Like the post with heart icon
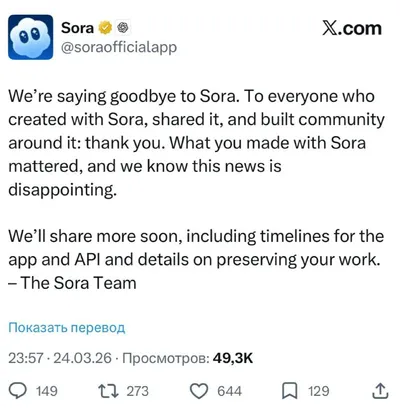Screen dimensions: 400x409 [199, 391]
